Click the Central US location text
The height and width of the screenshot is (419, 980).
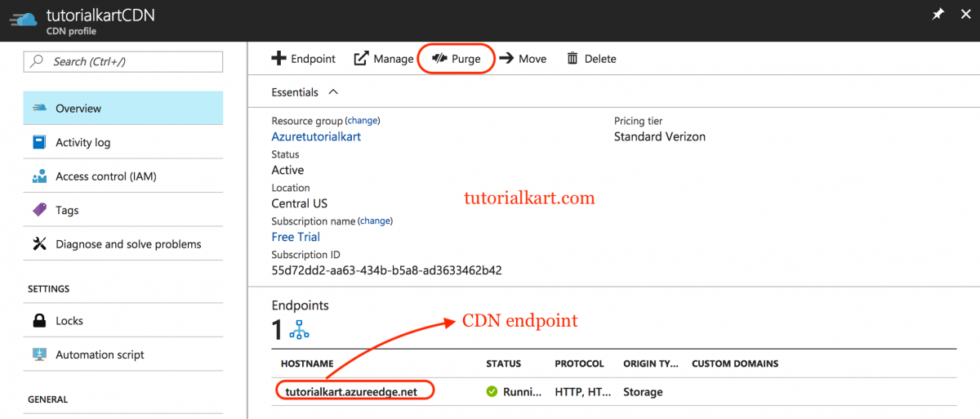pyautogui.click(x=299, y=203)
